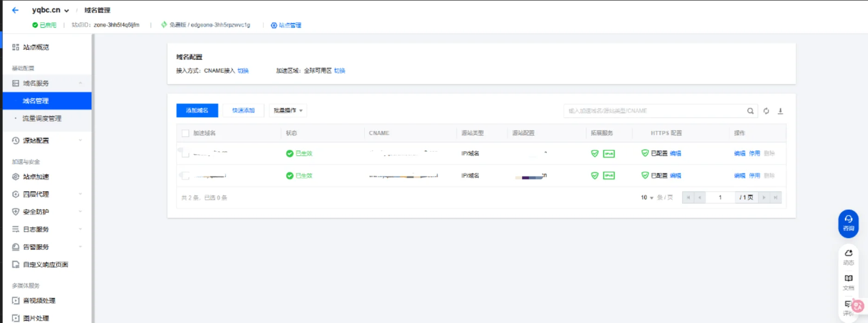Click the 添加域名 button
Viewport: 868px width, 323px height.
197,110
